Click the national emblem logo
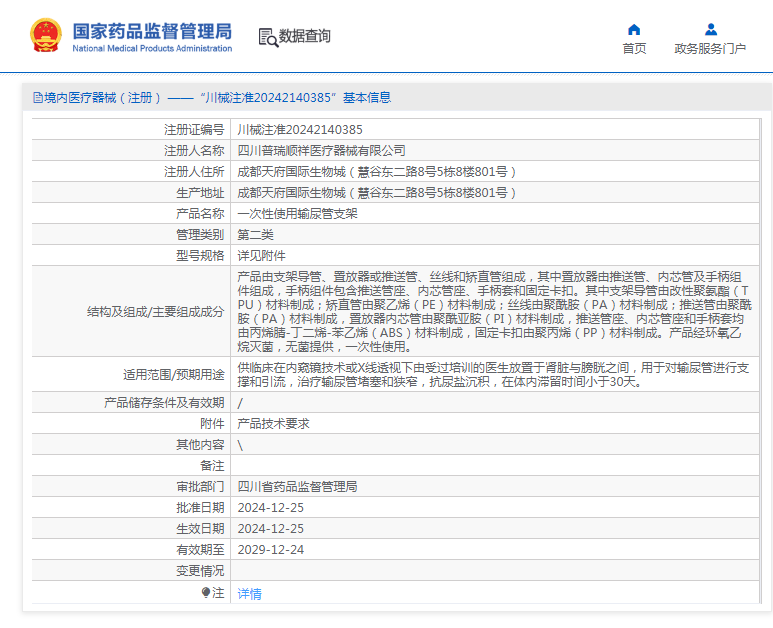This screenshot has height=628, width=773. pos(46,35)
